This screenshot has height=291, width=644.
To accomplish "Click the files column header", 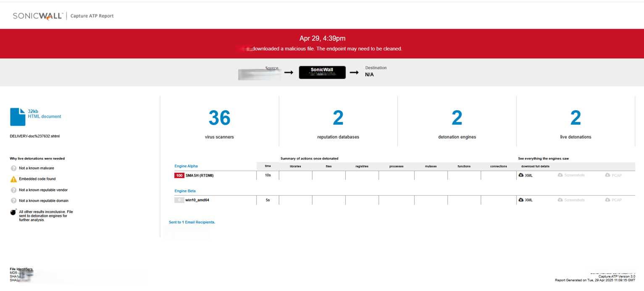I will 329,167.
